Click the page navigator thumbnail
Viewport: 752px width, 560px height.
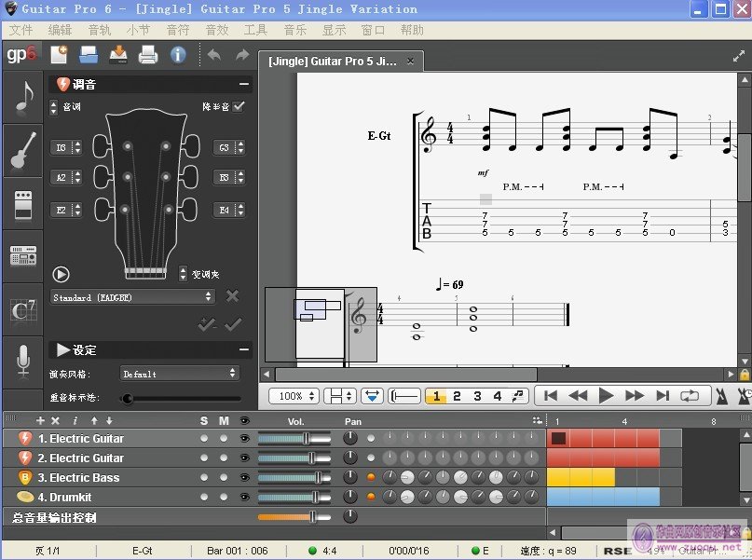tap(321, 324)
